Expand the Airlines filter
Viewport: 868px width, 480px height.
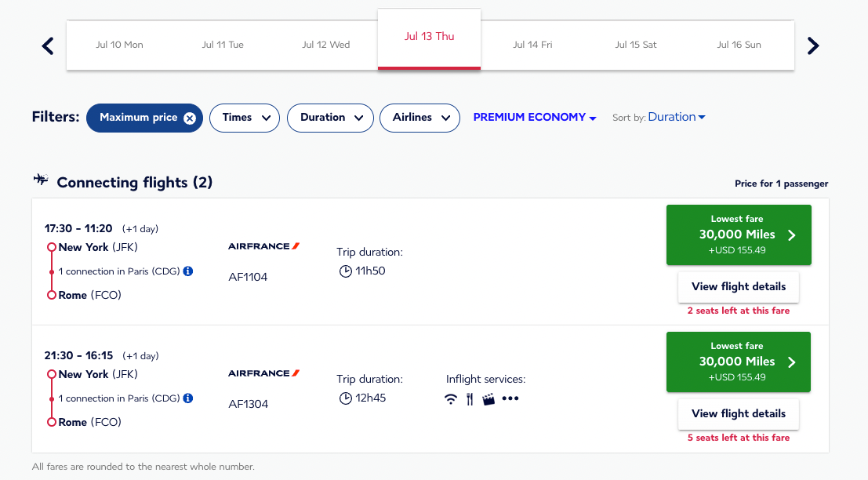pyautogui.click(x=419, y=118)
